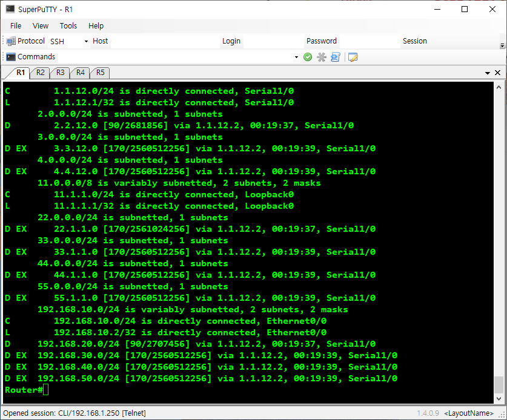Open the tab list dropdown arrow
The image size is (507, 420).
click(488, 73)
